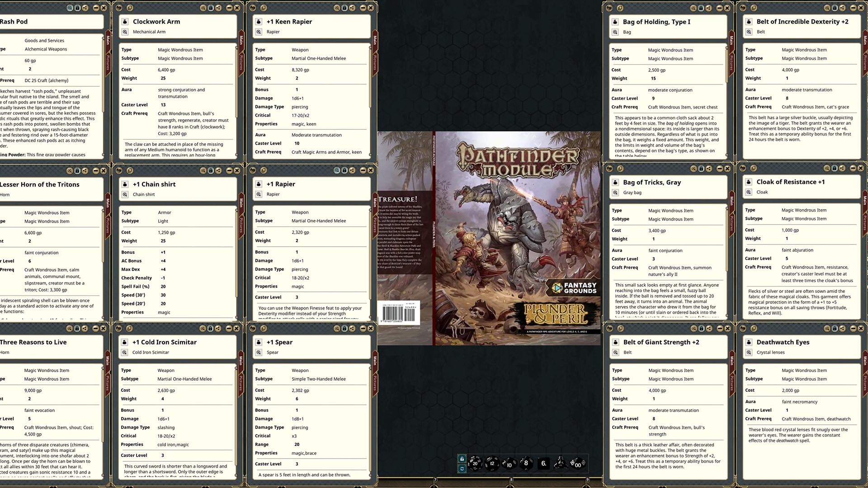The width and height of the screenshot is (868, 488).
Task: Close the Deathwatch Eyes window
Action: pyautogui.click(x=861, y=328)
